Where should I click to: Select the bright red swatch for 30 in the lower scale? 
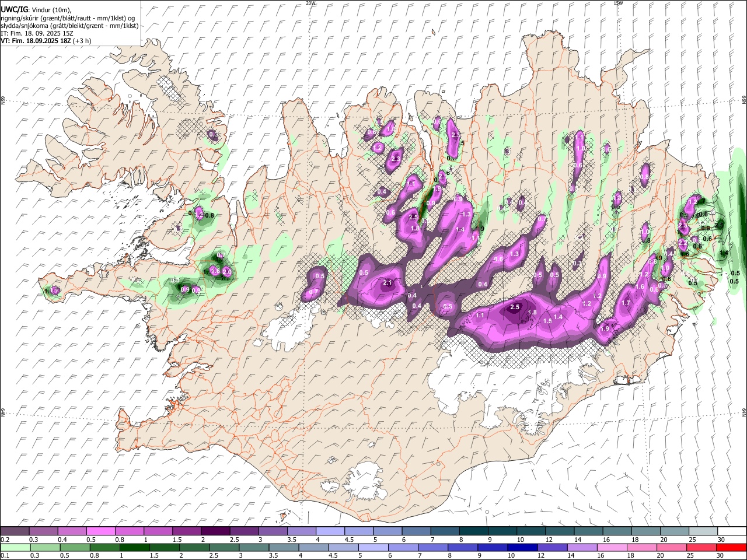tap(731, 548)
